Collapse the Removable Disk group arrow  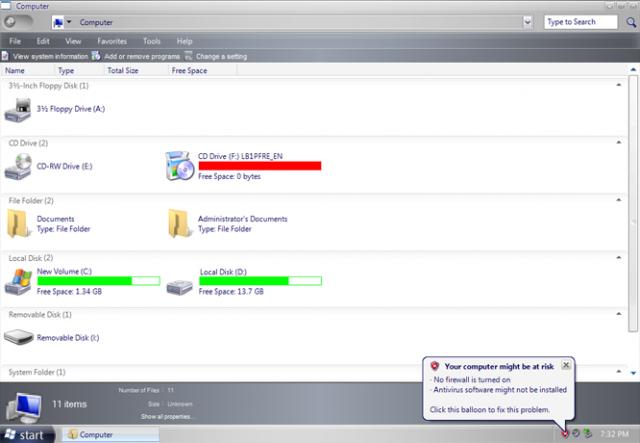pos(619,314)
